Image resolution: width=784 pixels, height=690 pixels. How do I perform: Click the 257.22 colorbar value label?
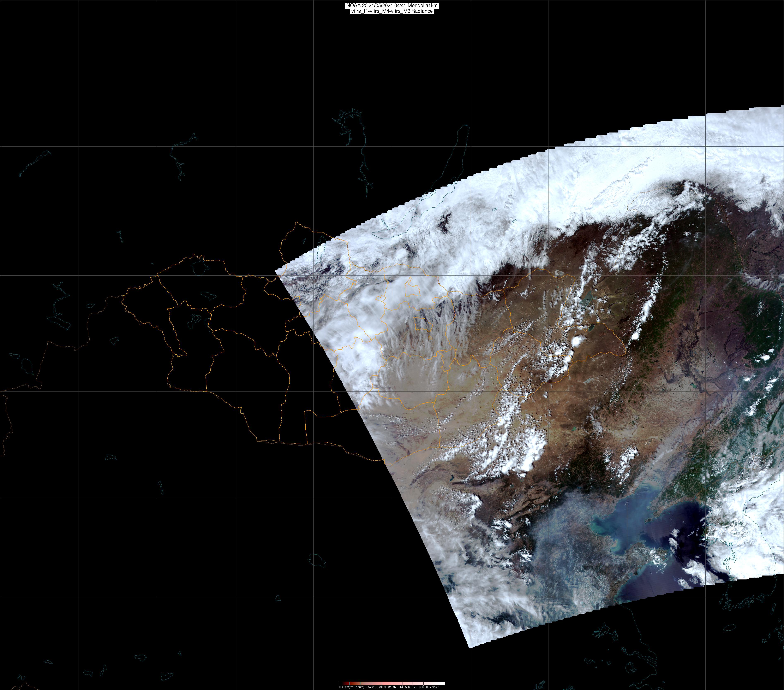click(371, 687)
